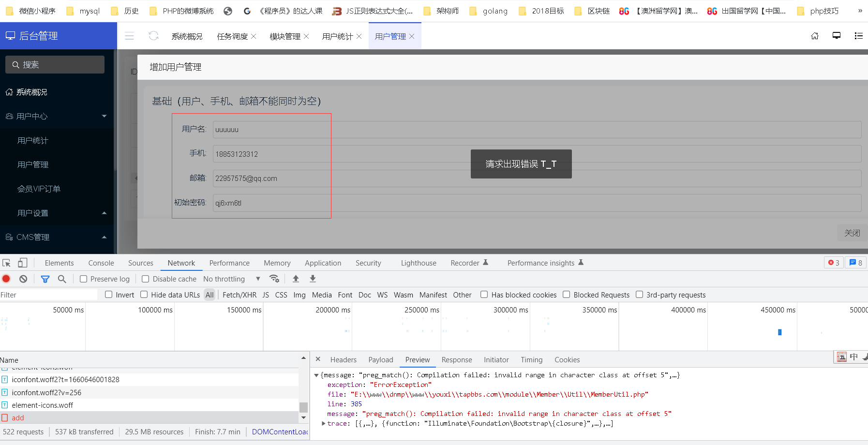Image resolution: width=868 pixels, height=445 pixels.
Task: Expand the 用户设置 sidebar submenu
Action: click(104, 213)
